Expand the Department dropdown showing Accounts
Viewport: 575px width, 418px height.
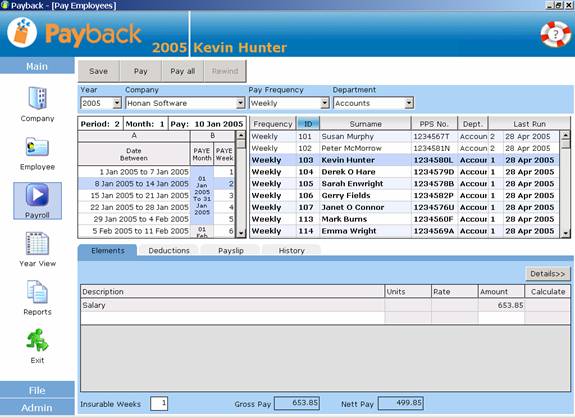[x=409, y=103]
